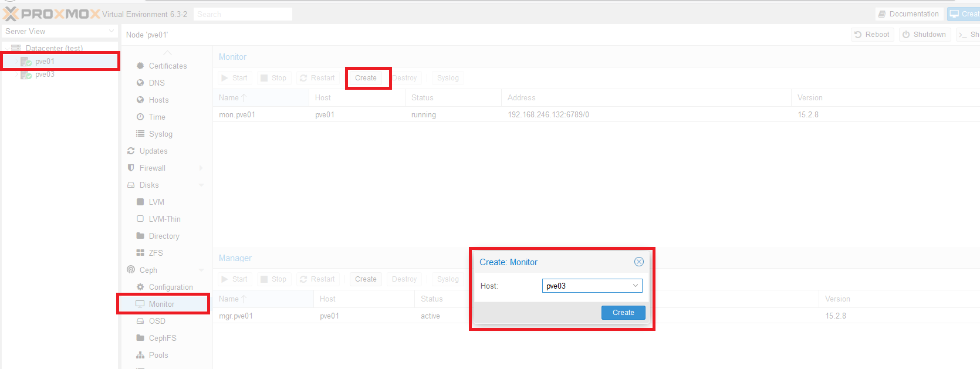Click Create in the Manager toolbar

366,279
